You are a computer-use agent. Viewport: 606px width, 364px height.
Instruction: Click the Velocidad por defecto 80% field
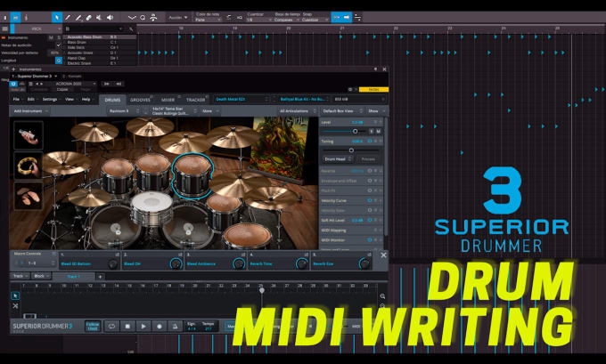[x=54, y=53]
